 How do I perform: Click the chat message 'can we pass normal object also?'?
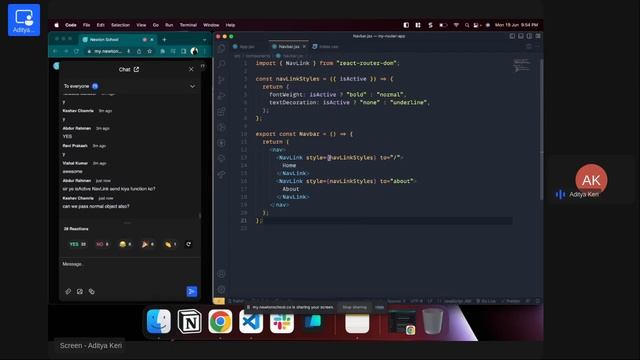tap(96, 207)
